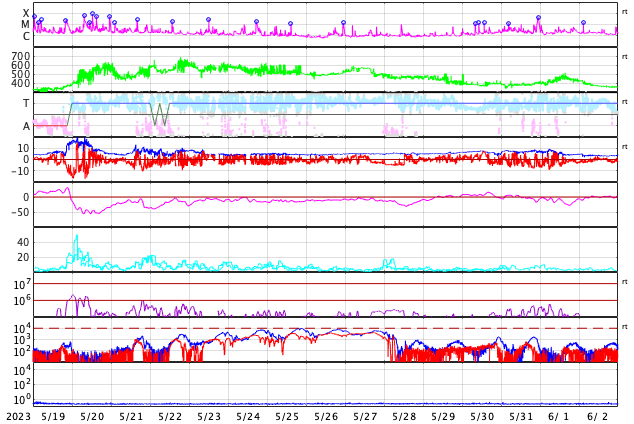This screenshot has height=424, width=634.
Task: Click the 5/23 date label
Action: point(209,416)
